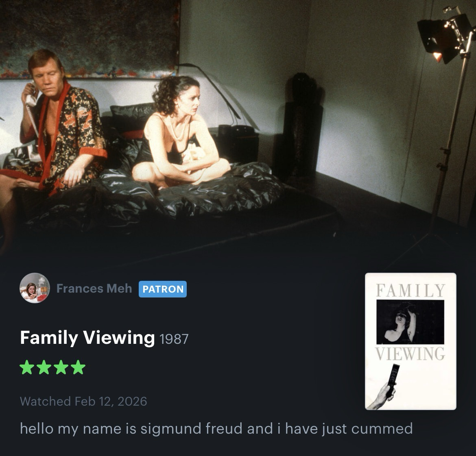
Task: Click the woman sitting on the bed
Action: (x=179, y=133)
